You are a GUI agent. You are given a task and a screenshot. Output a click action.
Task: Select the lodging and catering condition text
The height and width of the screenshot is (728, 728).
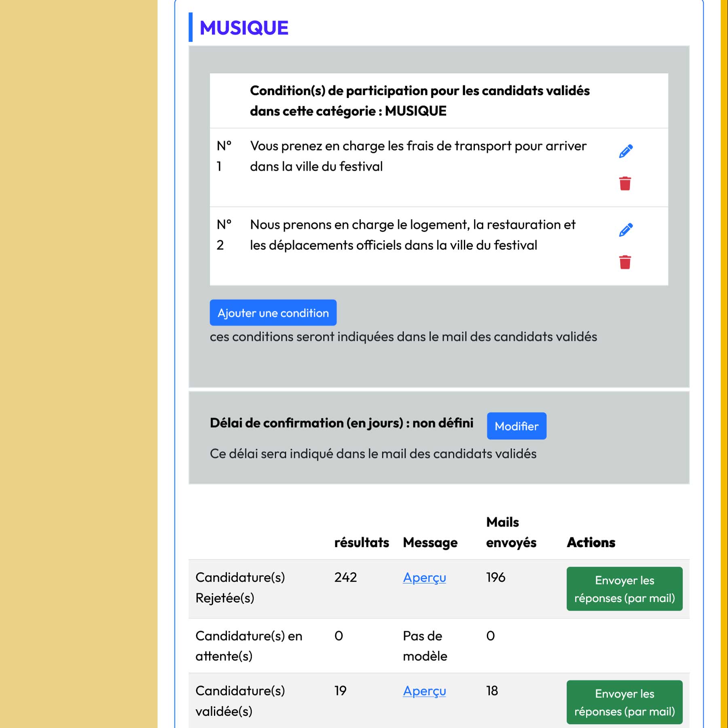tap(413, 235)
